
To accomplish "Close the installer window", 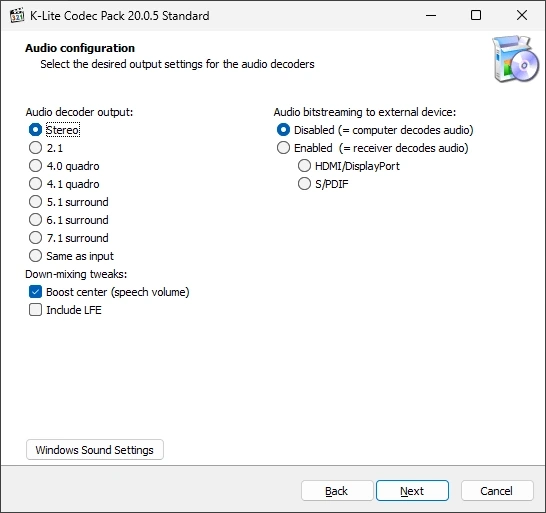I will [522, 15].
